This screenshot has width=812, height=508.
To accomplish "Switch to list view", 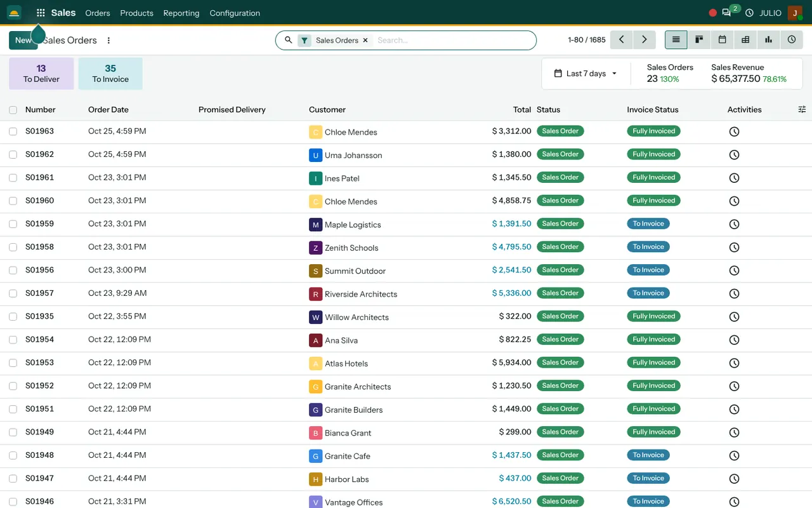I will (676, 39).
